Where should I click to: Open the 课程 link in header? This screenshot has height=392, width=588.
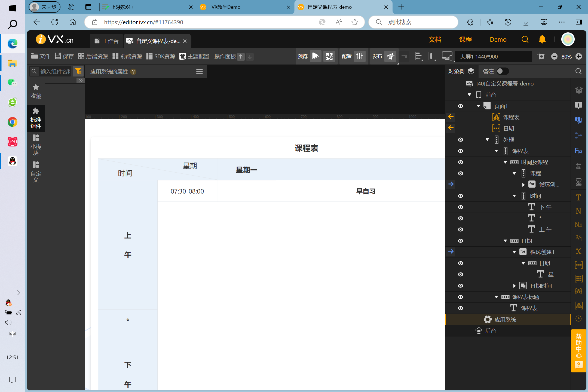click(x=465, y=39)
